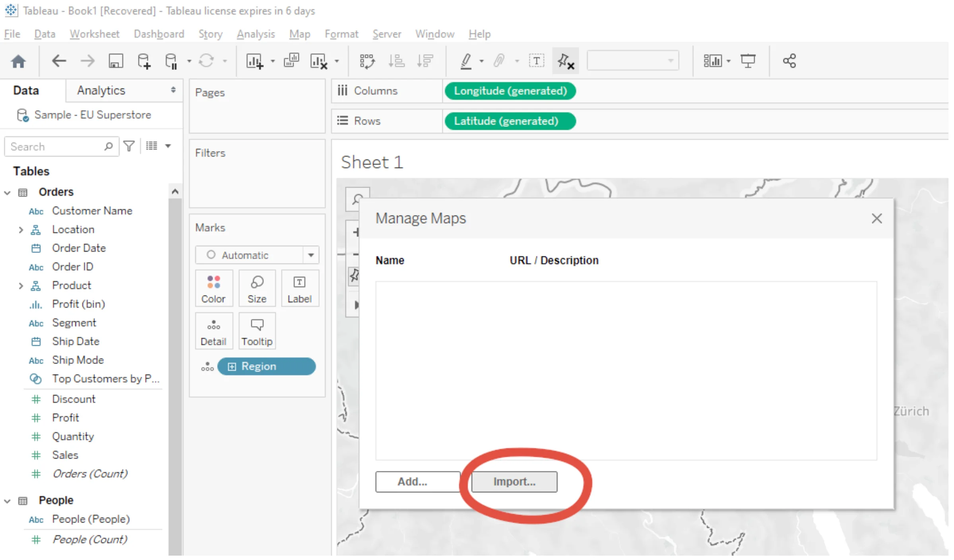The image size is (954, 560).
Task: Go to the Tableau start page home icon
Action: point(18,61)
